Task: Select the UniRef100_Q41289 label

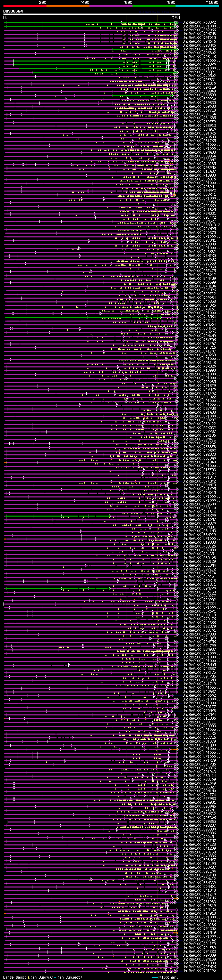Action: (x=199, y=848)
